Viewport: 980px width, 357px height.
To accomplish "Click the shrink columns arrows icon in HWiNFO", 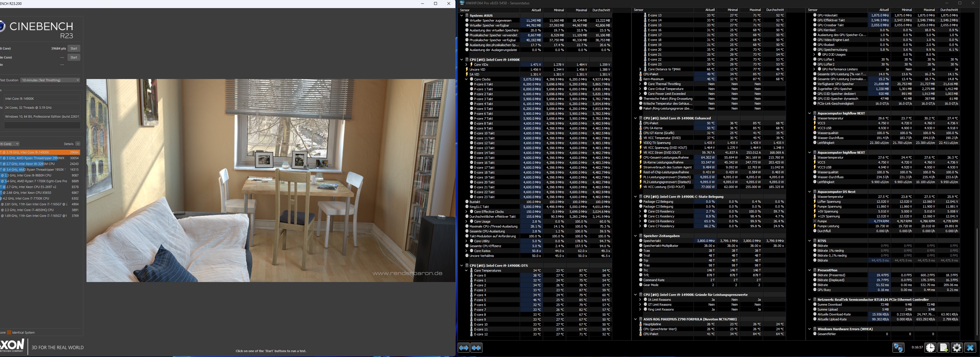I will (x=476, y=347).
